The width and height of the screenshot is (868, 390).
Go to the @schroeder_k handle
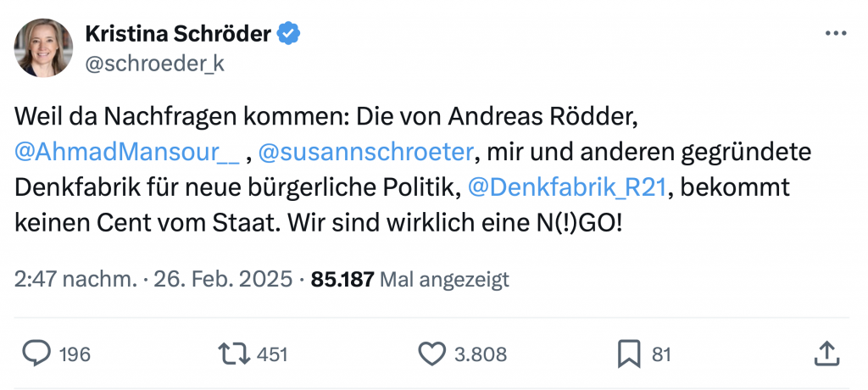(x=154, y=64)
